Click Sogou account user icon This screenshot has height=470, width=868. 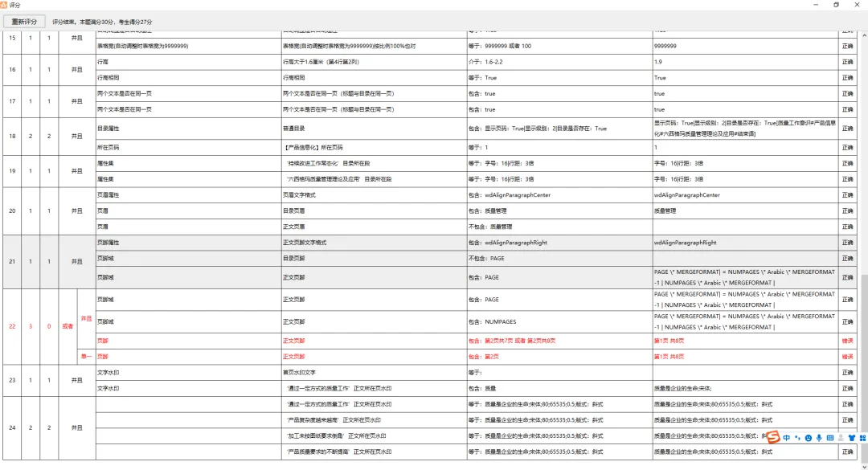[841, 438]
